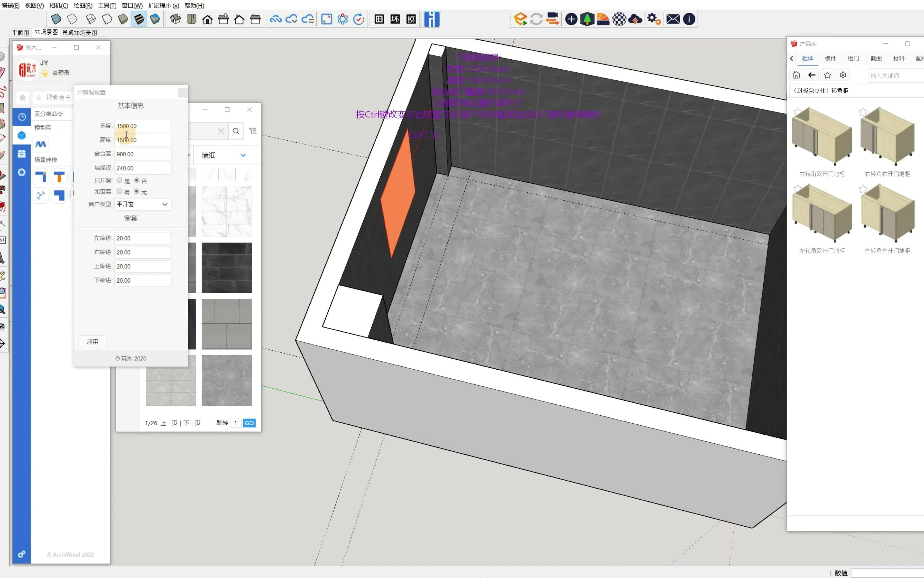Click the dark circular plus icon
This screenshot has height=578, width=924.
coord(571,19)
